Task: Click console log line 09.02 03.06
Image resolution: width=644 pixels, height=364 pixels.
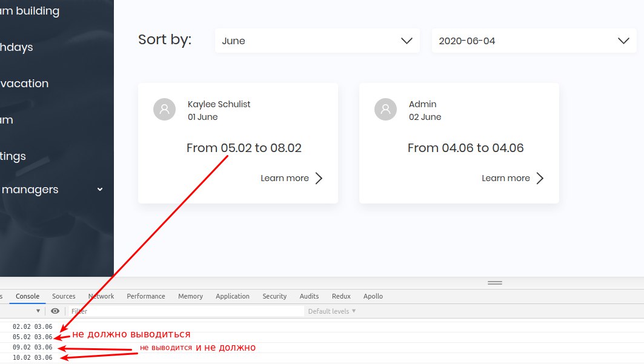Action: tap(33, 347)
